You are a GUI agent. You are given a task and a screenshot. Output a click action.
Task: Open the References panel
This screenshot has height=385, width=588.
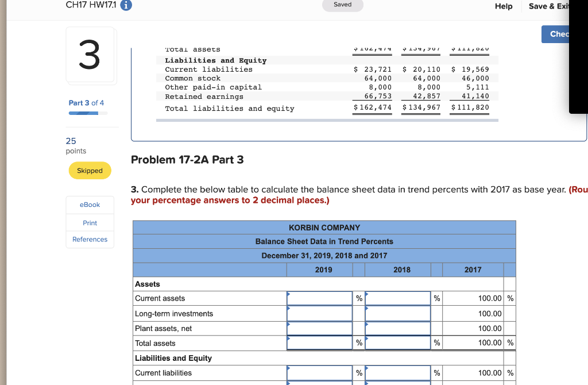(x=90, y=239)
